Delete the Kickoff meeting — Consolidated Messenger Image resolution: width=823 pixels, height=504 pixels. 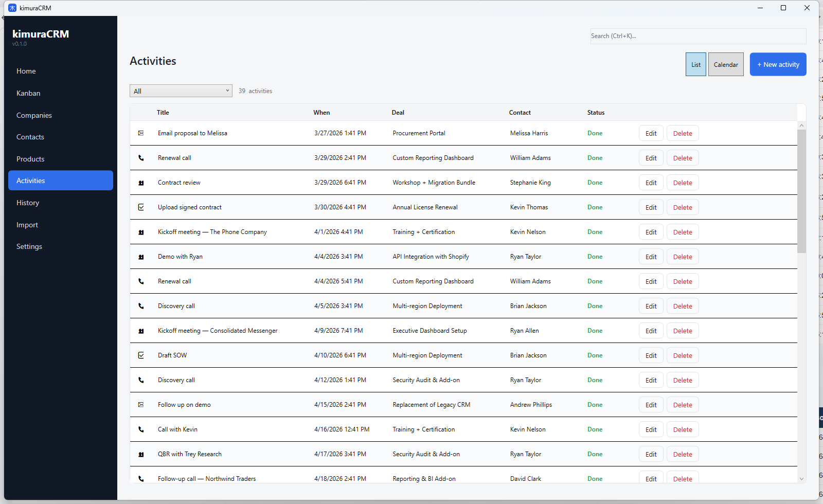click(x=682, y=331)
